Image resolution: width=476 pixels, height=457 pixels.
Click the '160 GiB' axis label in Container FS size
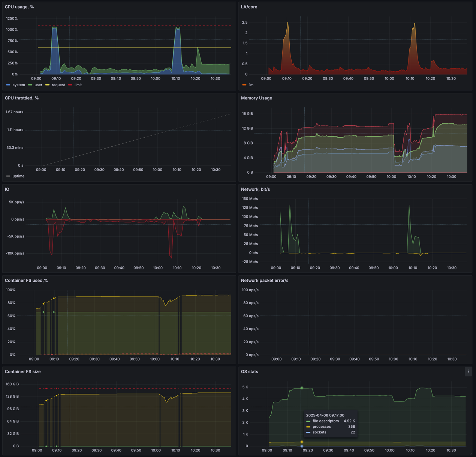tap(13, 384)
